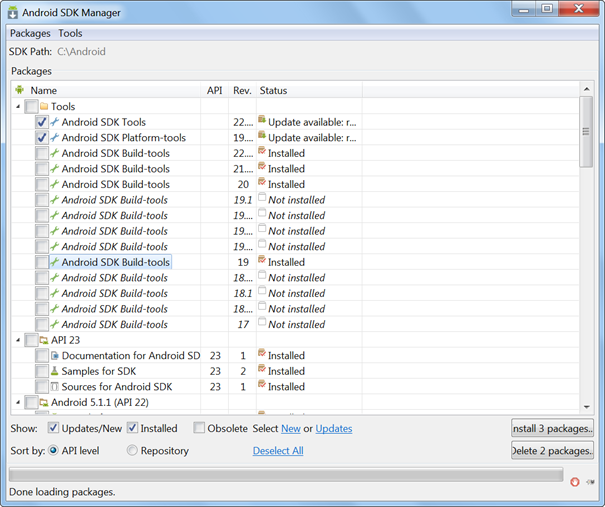Collapse the API 23 tree group
Screen dimensions: 605x507
pyautogui.click(x=18, y=340)
